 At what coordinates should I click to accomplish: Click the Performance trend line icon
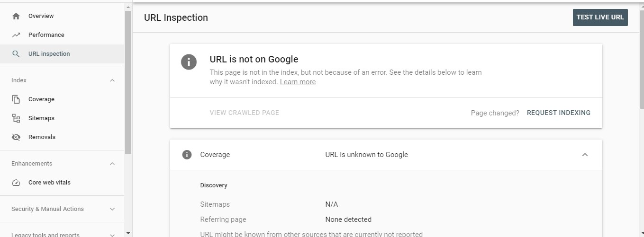16,35
